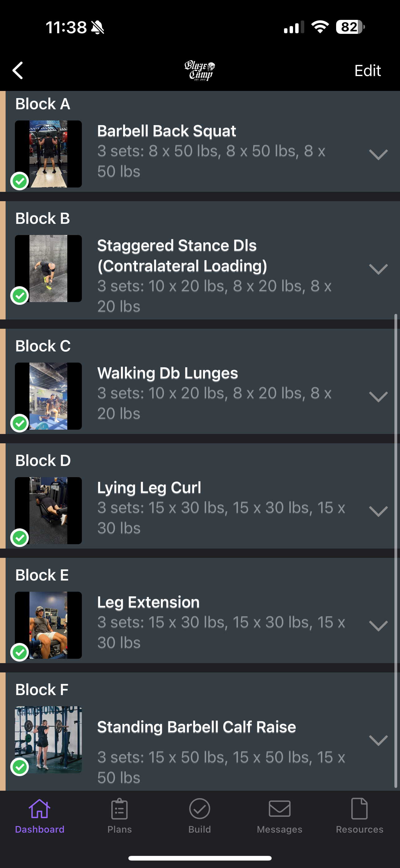Tap the back arrow icon
400x868 pixels.
click(18, 70)
